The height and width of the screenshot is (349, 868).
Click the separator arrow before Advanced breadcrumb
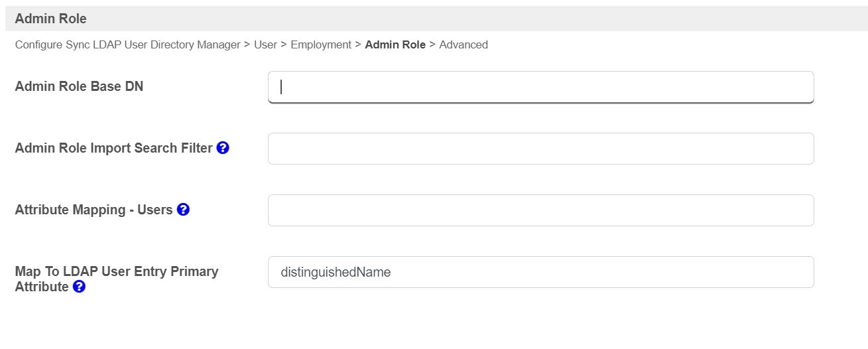tap(432, 45)
